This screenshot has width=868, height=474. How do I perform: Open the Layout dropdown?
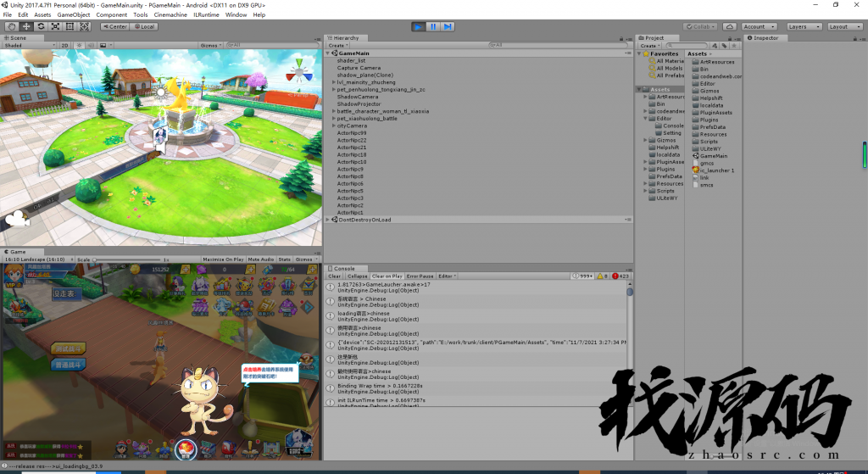tap(845, 26)
